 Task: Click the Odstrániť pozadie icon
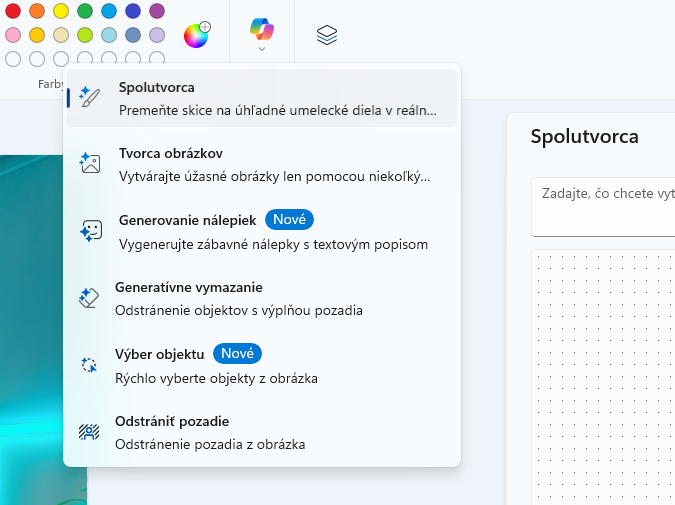[89, 432]
